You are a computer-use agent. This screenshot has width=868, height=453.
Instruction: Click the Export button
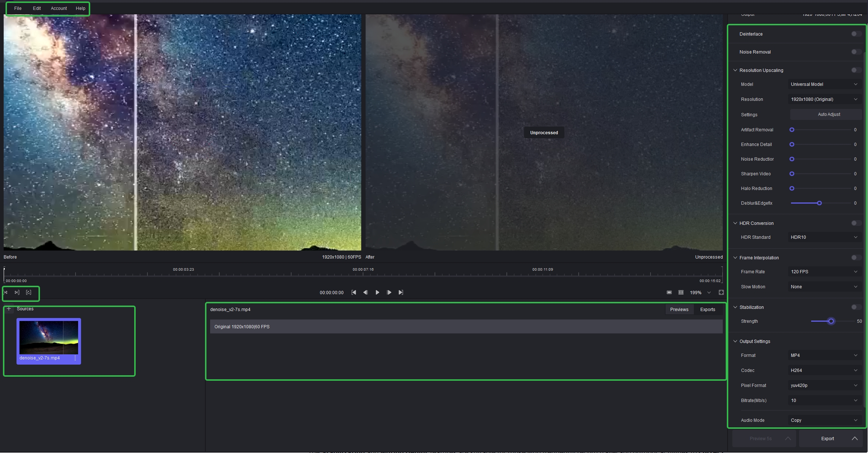(x=827, y=438)
